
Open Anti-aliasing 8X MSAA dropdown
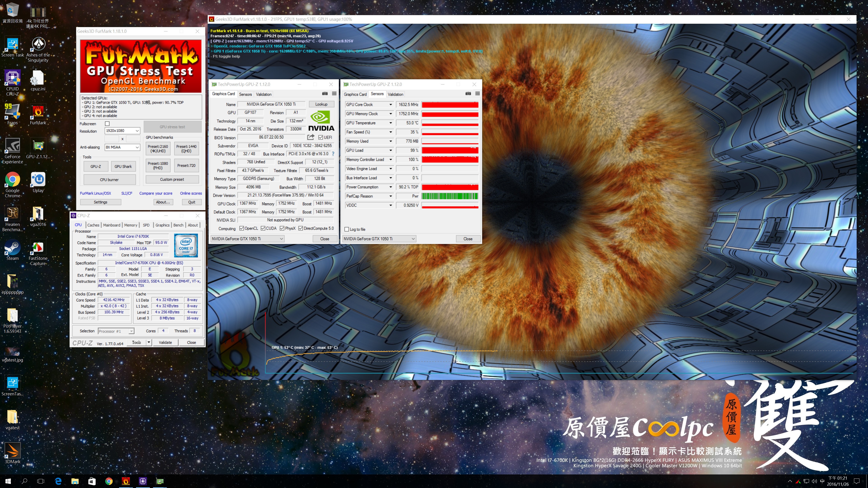click(x=122, y=147)
